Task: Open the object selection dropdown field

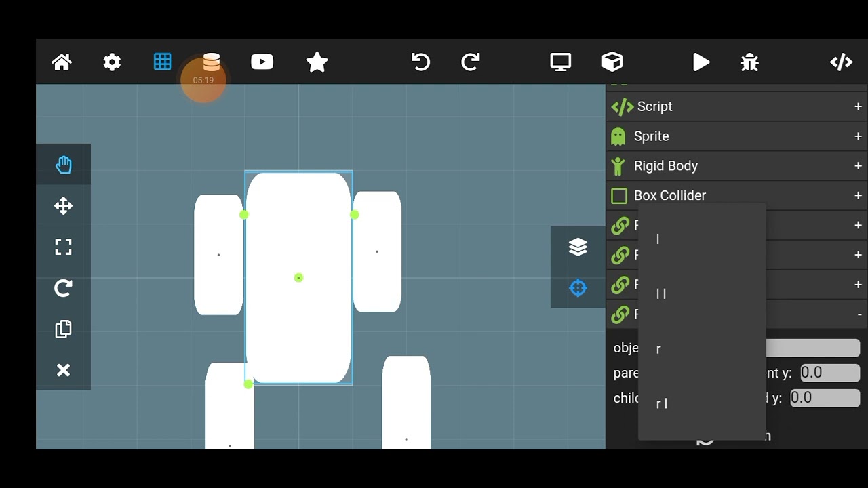Action: coord(812,348)
